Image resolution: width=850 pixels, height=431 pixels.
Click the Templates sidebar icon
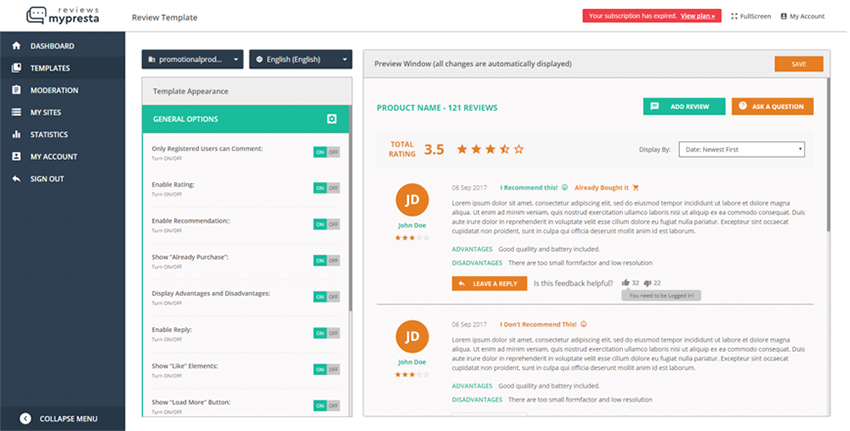pos(16,68)
